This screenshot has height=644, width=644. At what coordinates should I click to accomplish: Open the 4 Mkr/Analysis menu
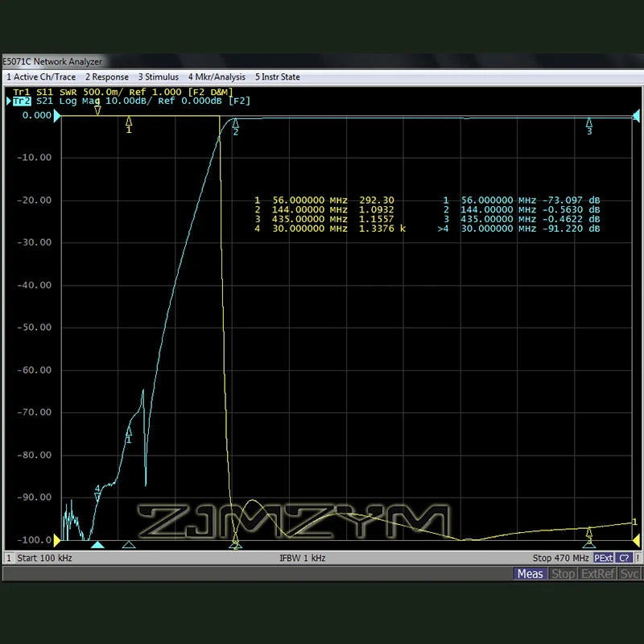tap(217, 76)
